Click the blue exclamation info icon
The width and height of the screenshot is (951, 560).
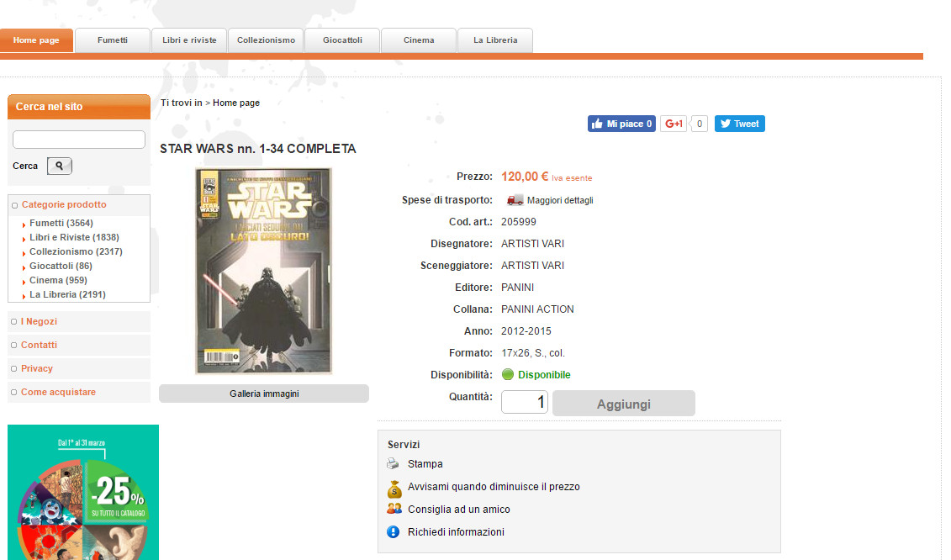(393, 532)
